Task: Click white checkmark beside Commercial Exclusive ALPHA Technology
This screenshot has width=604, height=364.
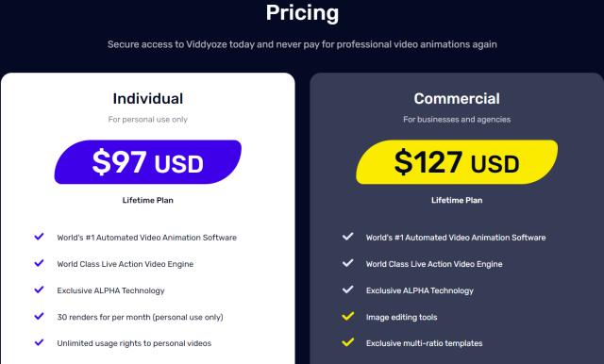Action: click(x=348, y=290)
